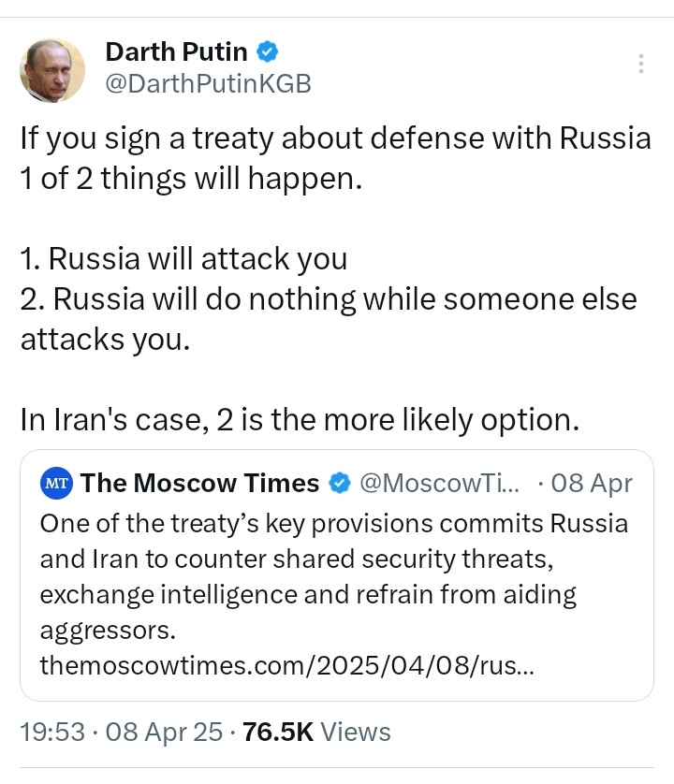Click the 19:53 timestamp below the tweet
Image resolution: width=674 pixels, height=784 pixels.
coord(52,732)
